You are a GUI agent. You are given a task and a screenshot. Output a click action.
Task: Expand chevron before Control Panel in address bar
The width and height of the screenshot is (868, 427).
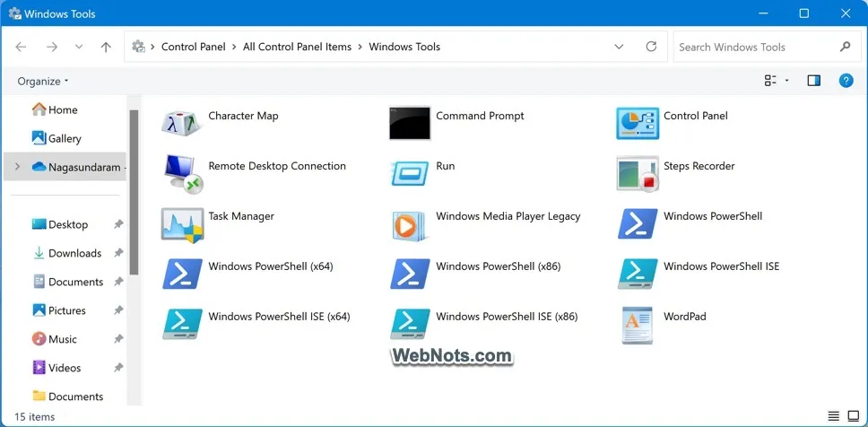point(152,47)
